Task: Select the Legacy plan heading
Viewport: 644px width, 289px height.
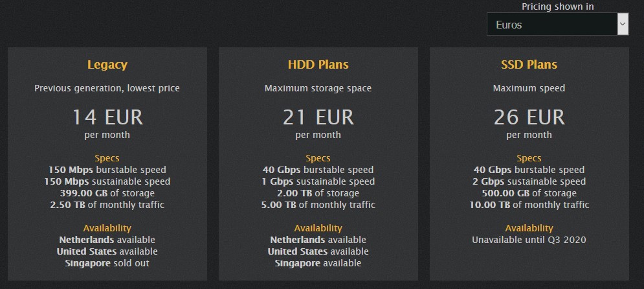Action: tap(107, 65)
